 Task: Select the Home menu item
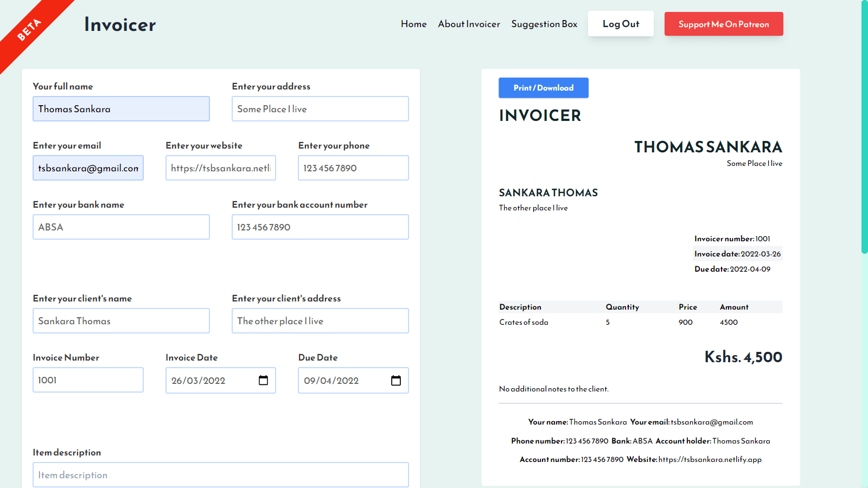pos(413,24)
